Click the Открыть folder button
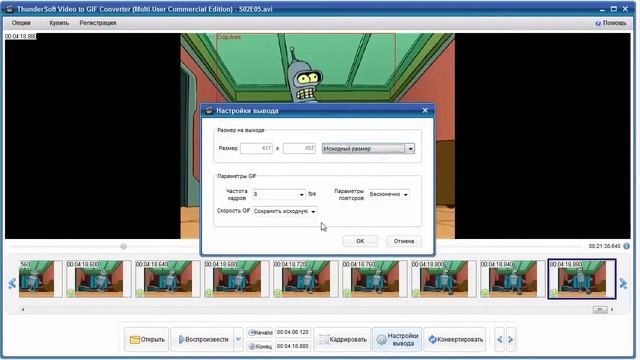The width and height of the screenshot is (640, 360). pyautogui.click(x=147, y=339)
